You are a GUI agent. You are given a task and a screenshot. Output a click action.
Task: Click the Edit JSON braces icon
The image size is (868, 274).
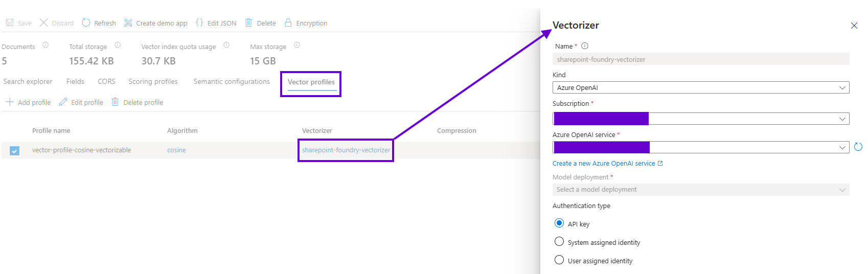tap(199, 22)
